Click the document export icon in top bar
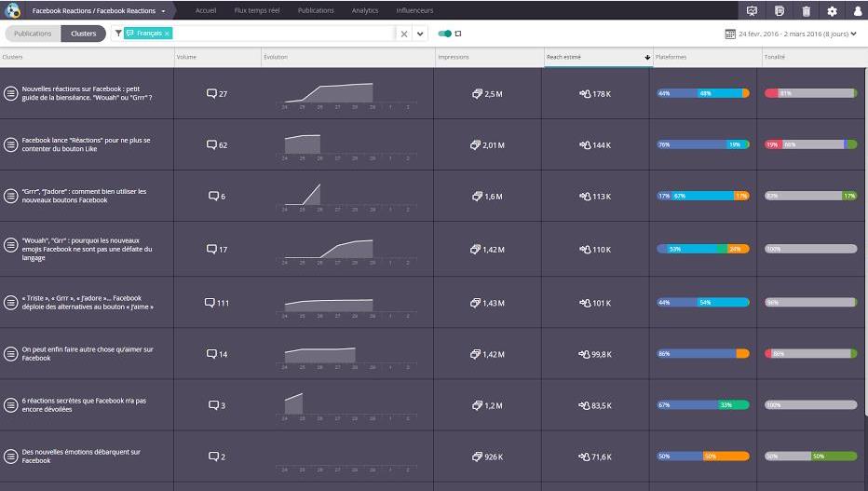868x491 pixels. (779, 10)
